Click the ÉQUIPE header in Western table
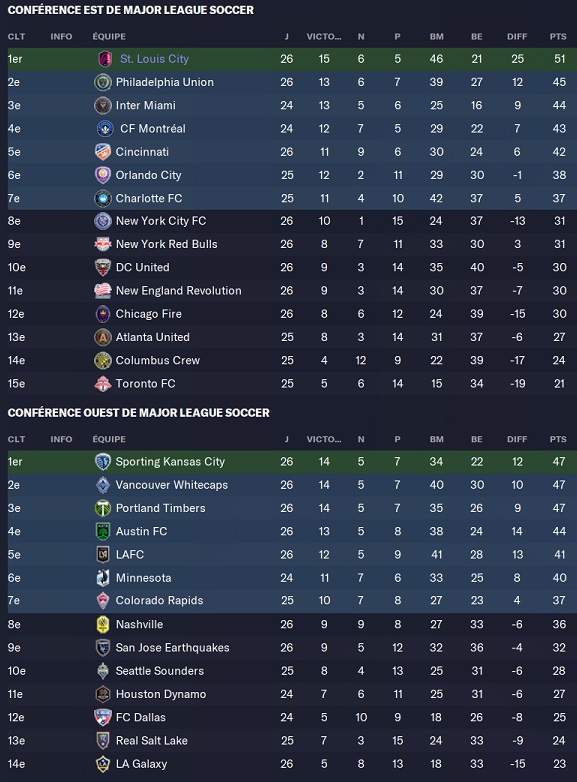577x782 pixels. pyautogui.click(x=109, y=439)
